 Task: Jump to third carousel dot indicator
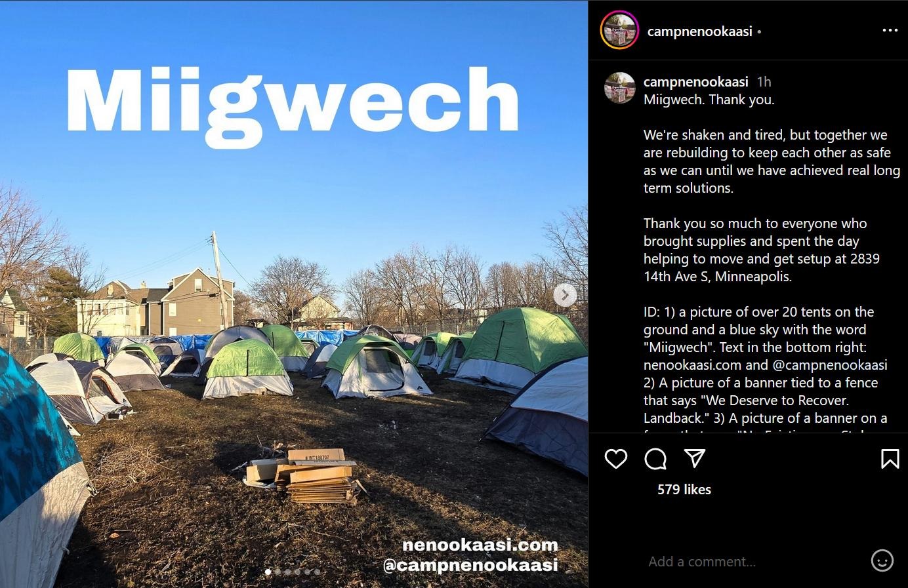287,572
